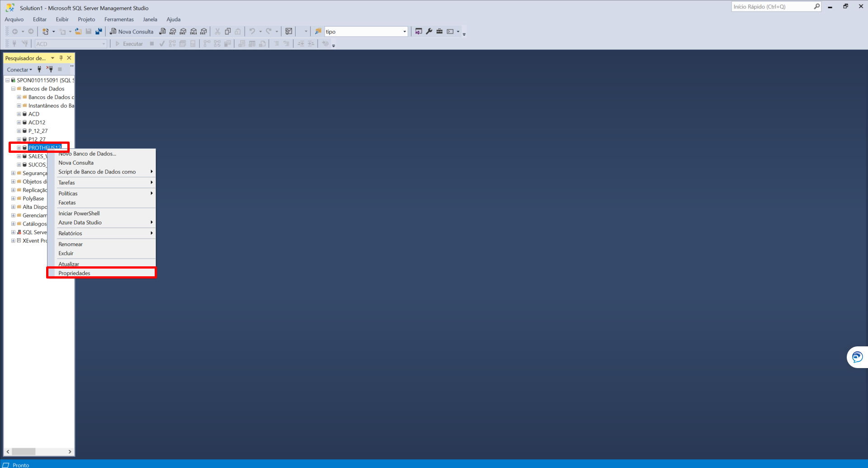
Task: Expand the P_12_27 database node
Action: coord(19,131)
